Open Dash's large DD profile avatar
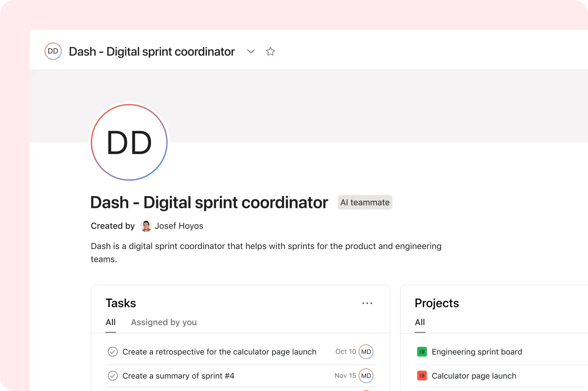The height and width of the screenshot is (391, 588). (x=129, y=142)
